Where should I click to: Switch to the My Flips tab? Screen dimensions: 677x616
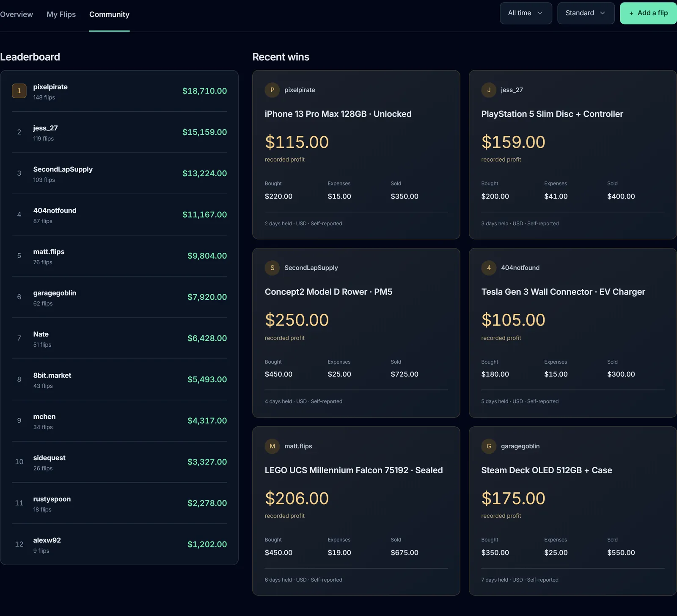(61, 14)
